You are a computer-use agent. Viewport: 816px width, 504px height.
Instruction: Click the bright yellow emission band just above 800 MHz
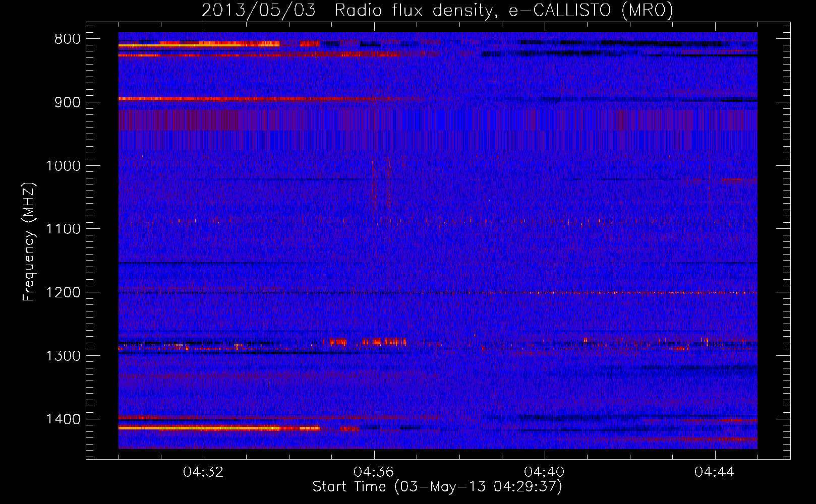click(199, 45)
